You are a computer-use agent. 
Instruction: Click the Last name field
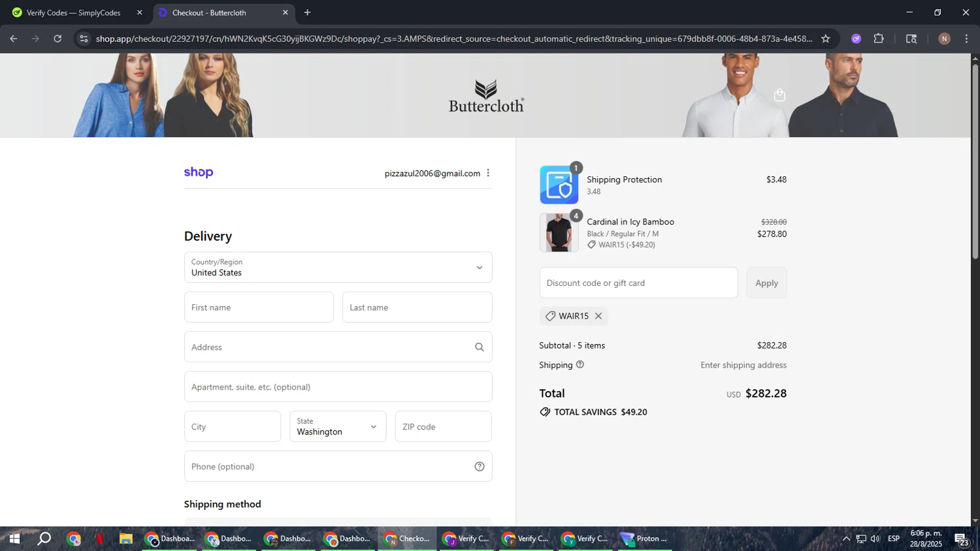click(417, 307)
